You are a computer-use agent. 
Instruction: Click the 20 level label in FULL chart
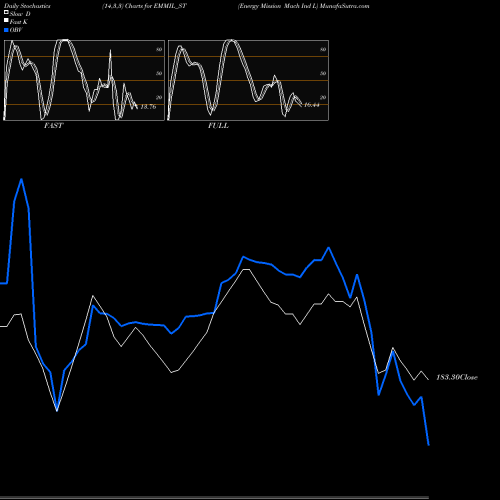coord(323,97)
